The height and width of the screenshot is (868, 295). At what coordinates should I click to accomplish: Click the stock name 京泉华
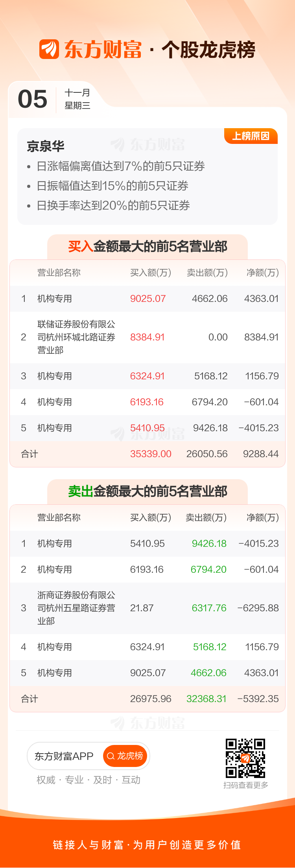pyautogui.click(x=46, y=146)
